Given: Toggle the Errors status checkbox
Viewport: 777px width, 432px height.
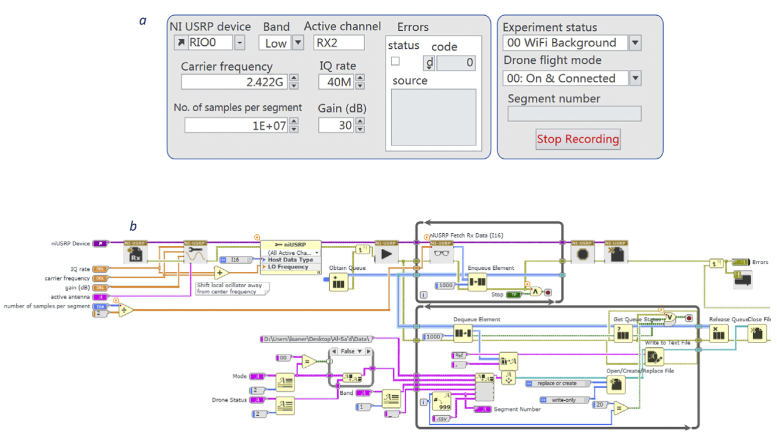Looking at the screenshot, I should tap(395, 61).
